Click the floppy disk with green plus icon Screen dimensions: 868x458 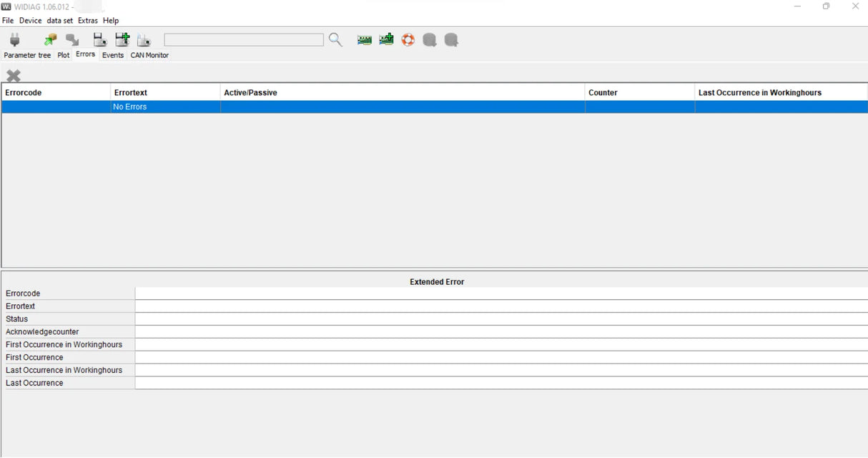point(122,40)
